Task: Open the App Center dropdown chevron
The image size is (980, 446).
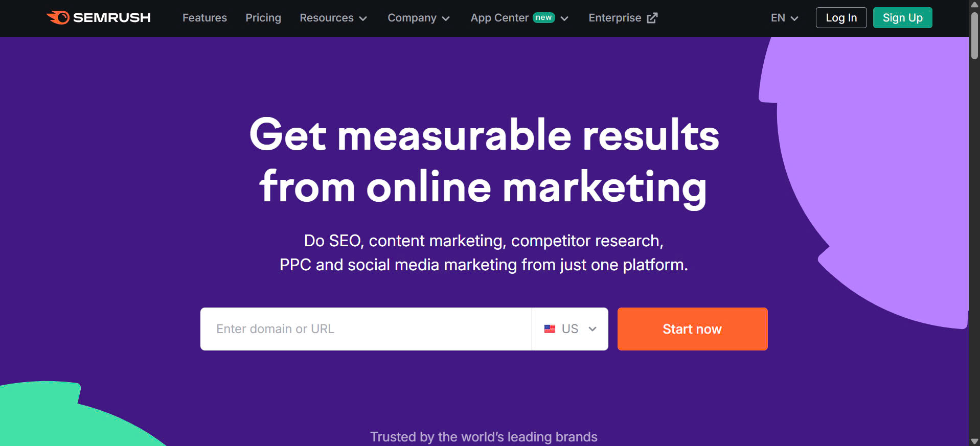Action: [x=564, y=18]
